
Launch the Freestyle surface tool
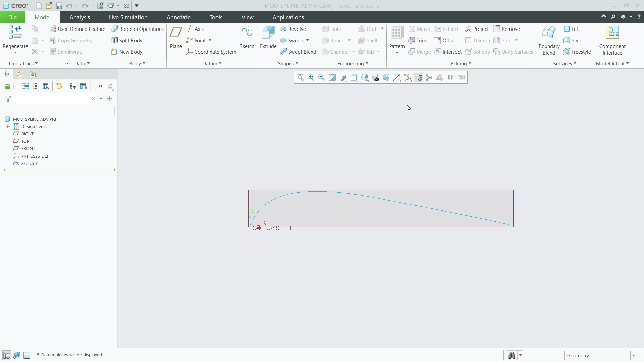(577, 52)
